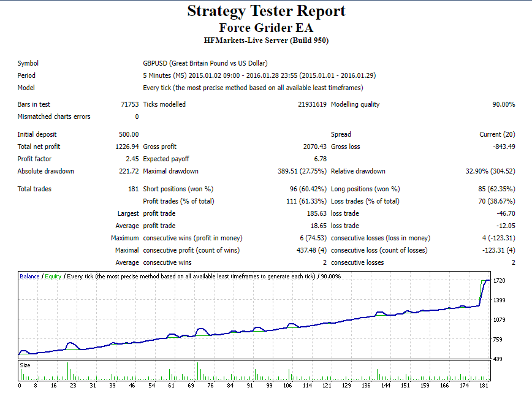Click 'Long positions (won %)' label
This screenshot has height=393, width=532.
coord(365,189)
